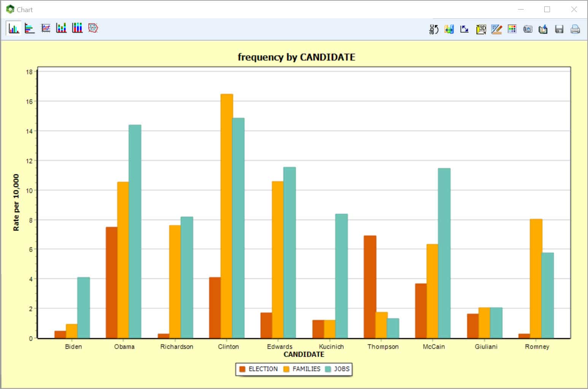
Task: Rotate the axis labels (abc icon)
Action: (x=434, y=29)
